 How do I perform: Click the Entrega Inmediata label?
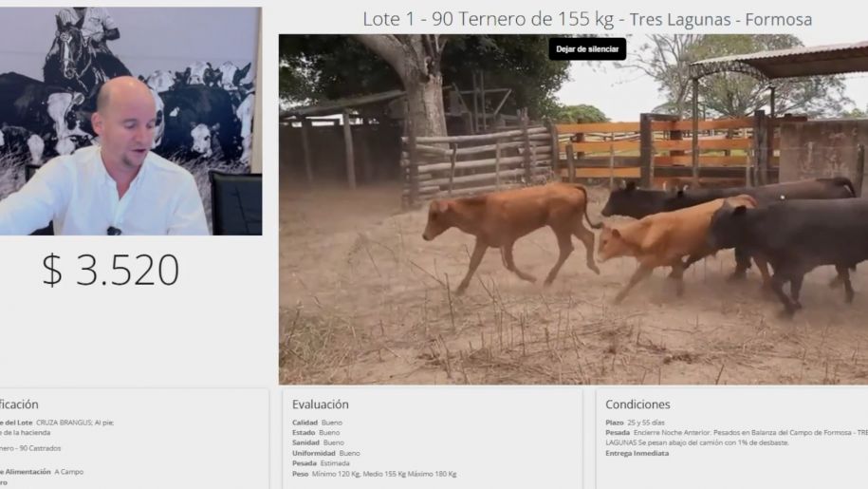(637, 453)
